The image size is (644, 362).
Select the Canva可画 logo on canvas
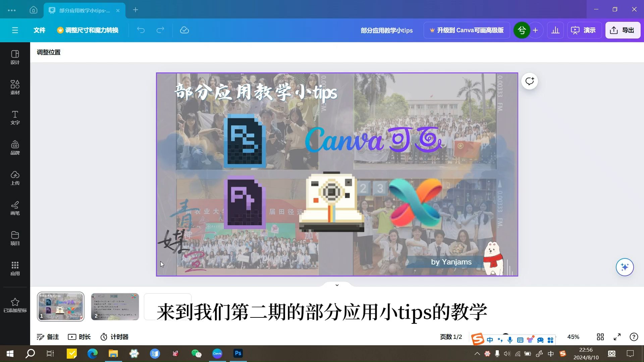click(373, 140)
